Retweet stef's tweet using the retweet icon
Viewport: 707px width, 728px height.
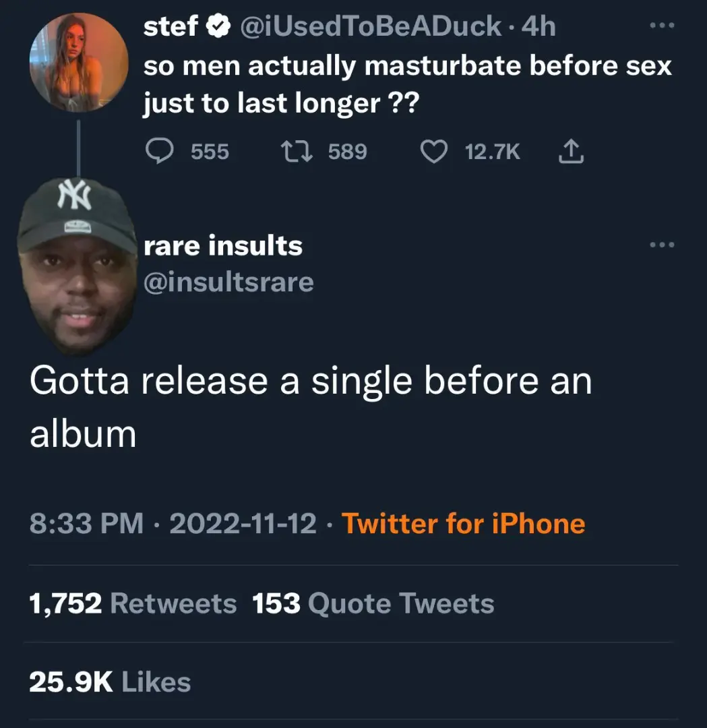pyautogui.click(x=297, y=152)
